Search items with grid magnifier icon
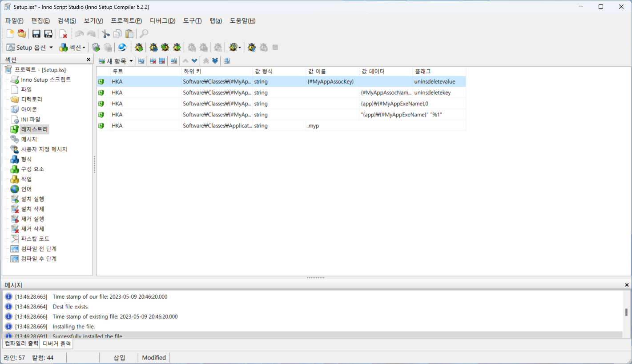This screenshot has width=632, height=364. 174,61
